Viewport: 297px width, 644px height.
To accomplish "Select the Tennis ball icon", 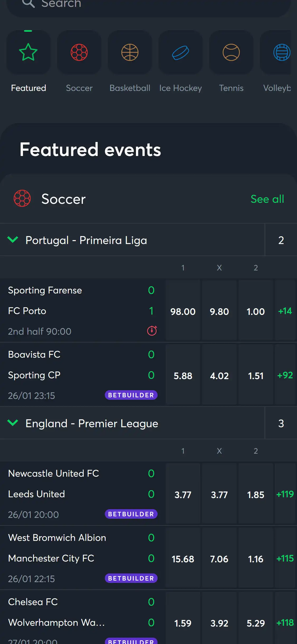I will point(231,52).
